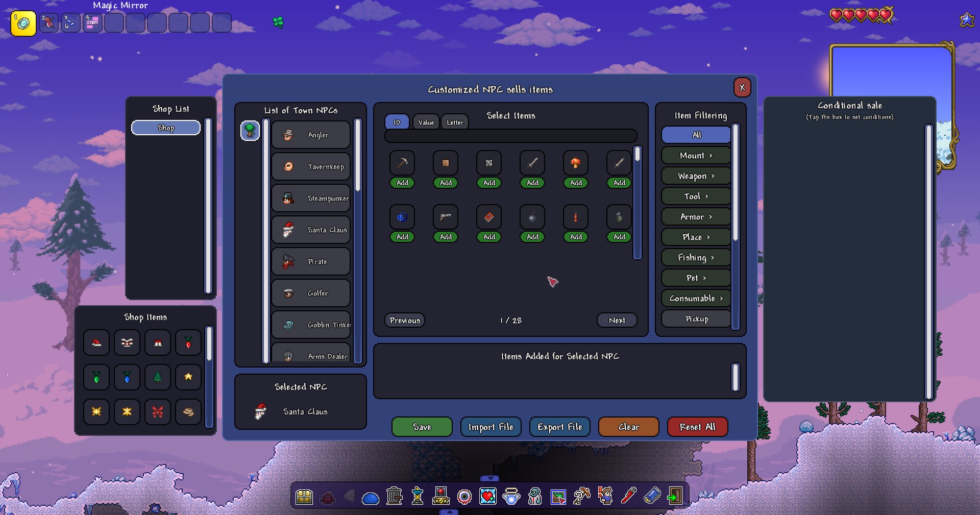Viewport: 980px width, 515px height.
Task: Select the All item filter
Action: tap(696, 135)
